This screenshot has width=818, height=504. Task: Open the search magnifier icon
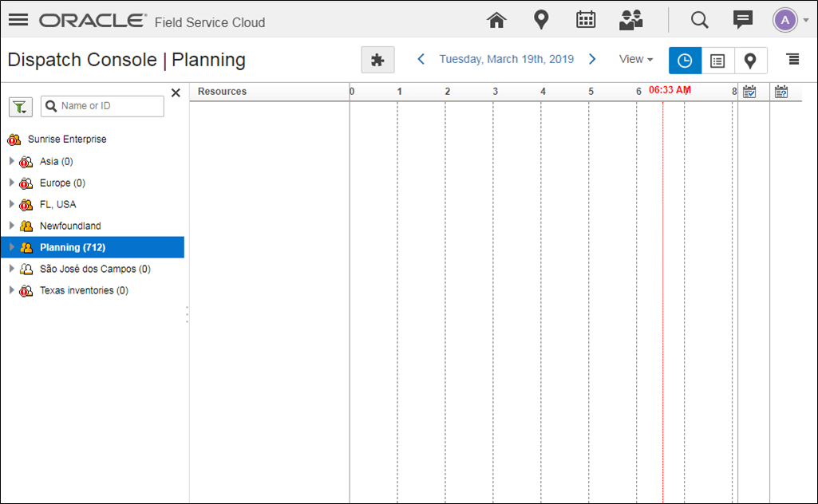click(700, 20)
